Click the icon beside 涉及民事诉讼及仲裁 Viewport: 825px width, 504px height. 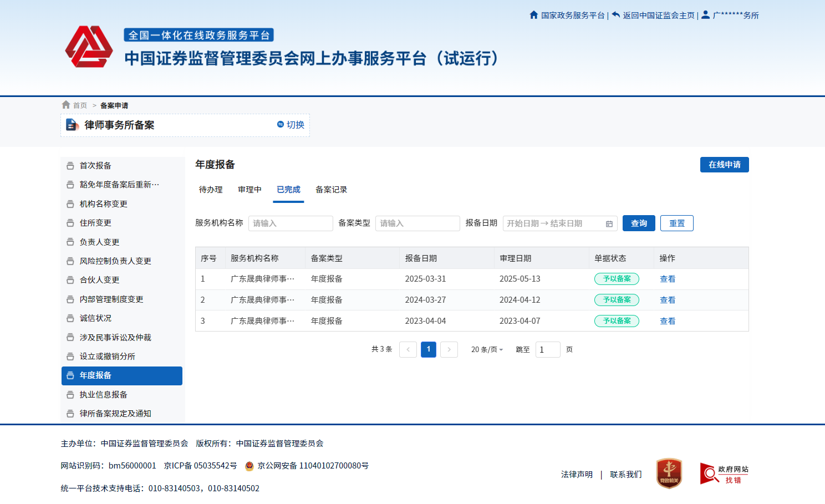70,337
